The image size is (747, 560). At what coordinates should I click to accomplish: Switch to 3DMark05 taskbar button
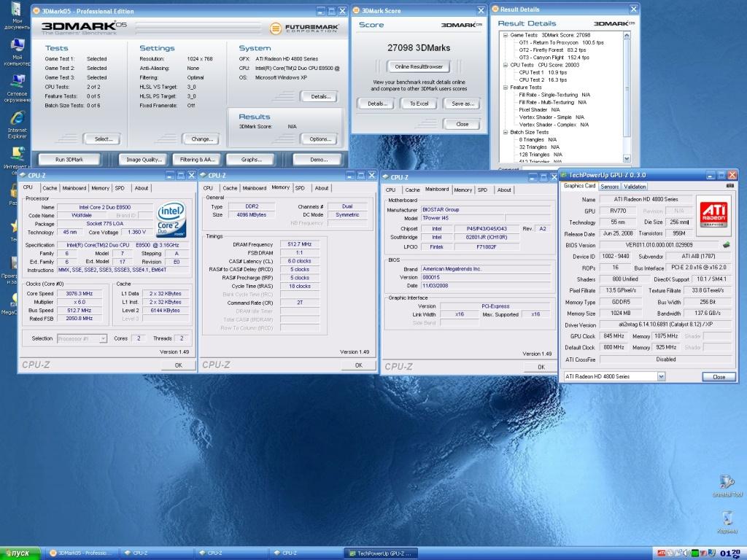tap(81, 553)
